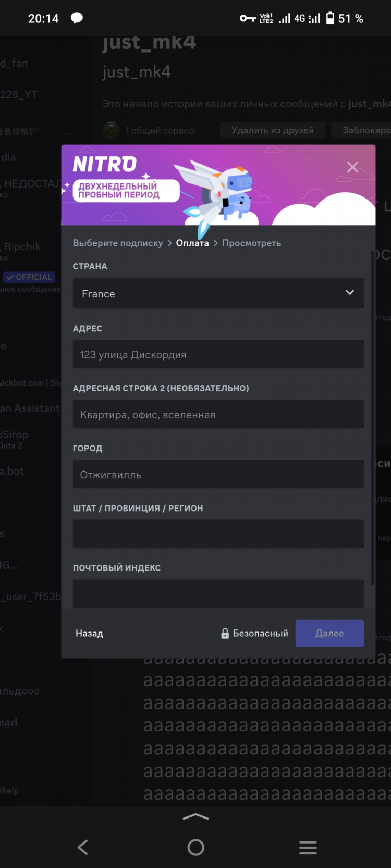
Task: Tap the Android back navigation button
Action: (x=83, y=847)
